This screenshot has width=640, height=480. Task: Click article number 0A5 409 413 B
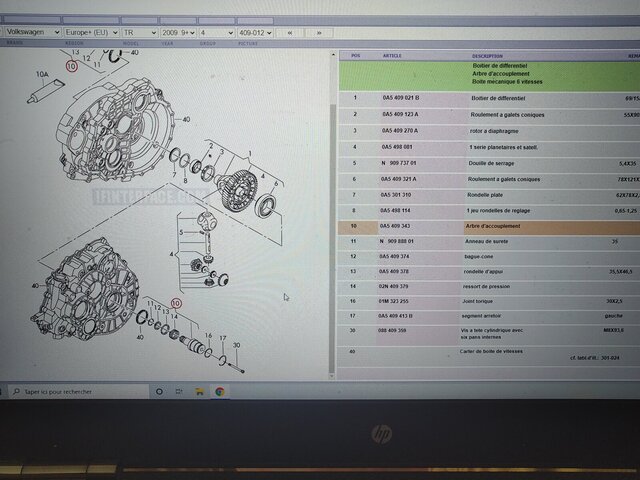tap(395, 316)
